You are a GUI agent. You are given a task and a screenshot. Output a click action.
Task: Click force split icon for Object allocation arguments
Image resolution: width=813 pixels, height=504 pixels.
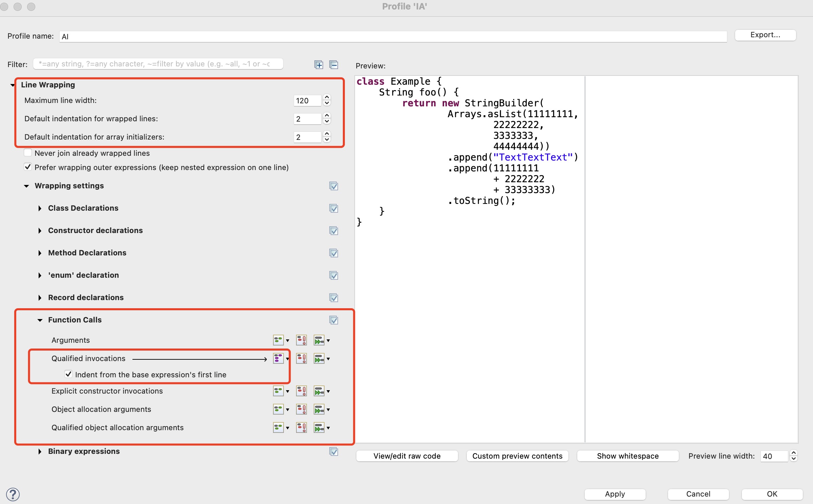pyautogui.click(x=301, y=409)
